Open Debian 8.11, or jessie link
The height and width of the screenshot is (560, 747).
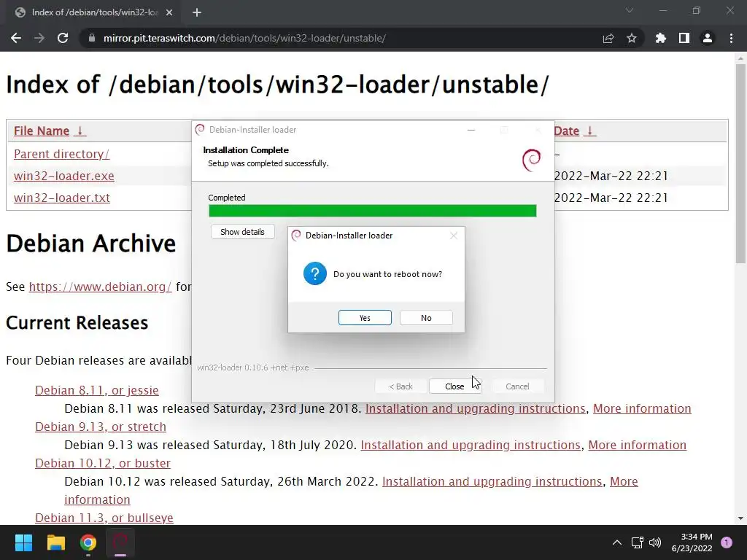pos(97,390)
